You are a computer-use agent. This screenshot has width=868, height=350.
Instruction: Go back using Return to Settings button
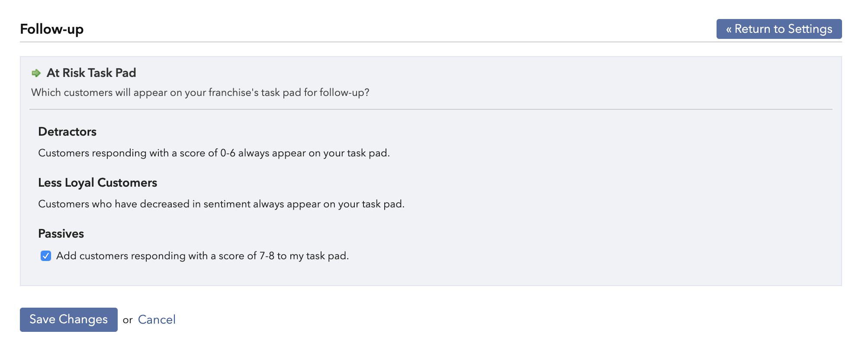[779, 29]
